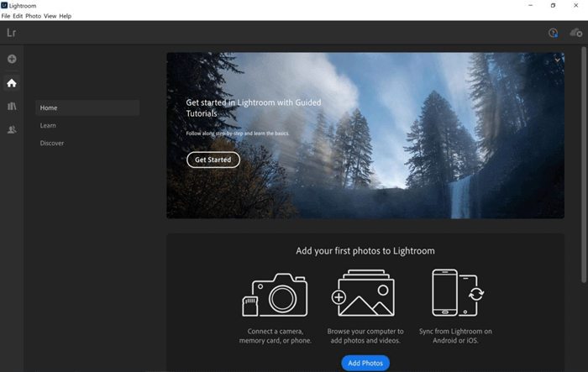Click 'Sync from Lightroom on Android or iOS' text

point(455,336)
